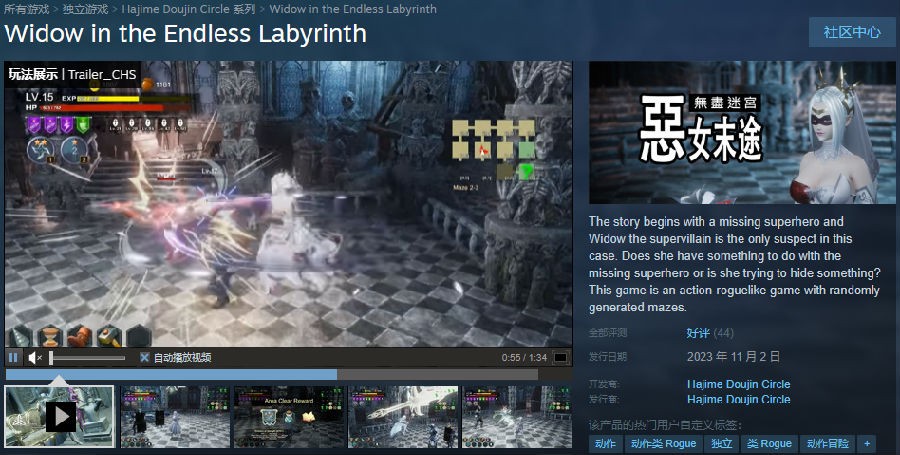
Task: Go to 独立游戏 breadcrumb
Action: (86, 9)
